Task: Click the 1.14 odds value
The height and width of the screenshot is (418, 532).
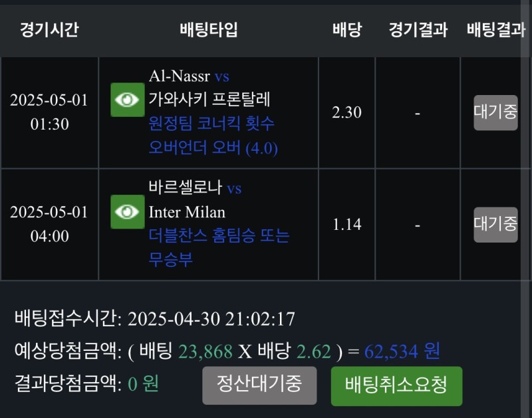Action: 346,225
